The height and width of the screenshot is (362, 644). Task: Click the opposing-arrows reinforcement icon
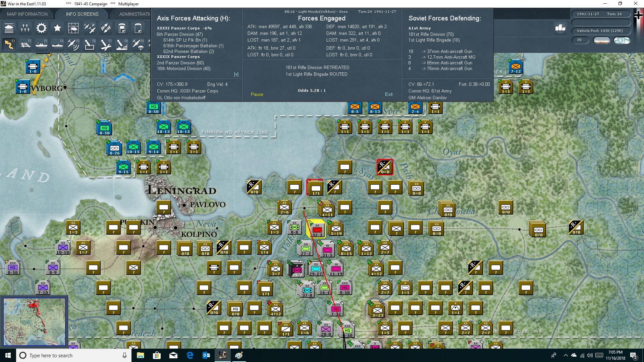point(106,28)
